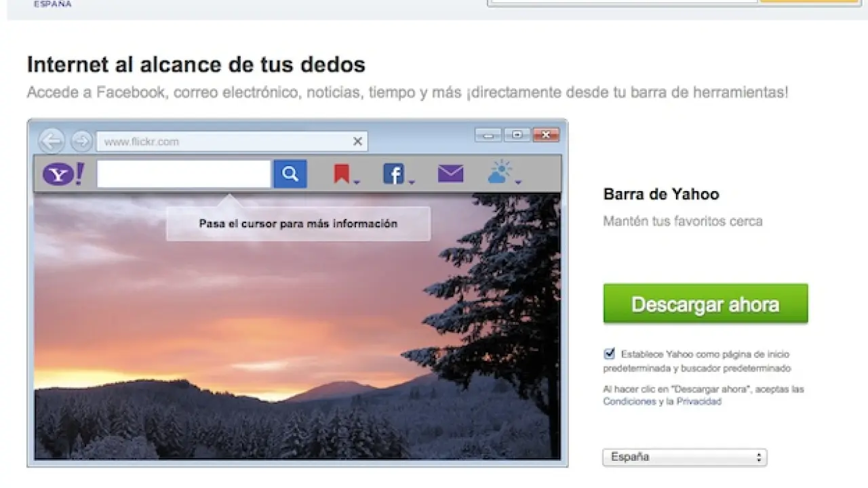The image size is (868, 488).
Task: Open the red bookmarks icon
Action: pyautogui.click(x=341, y=174)
